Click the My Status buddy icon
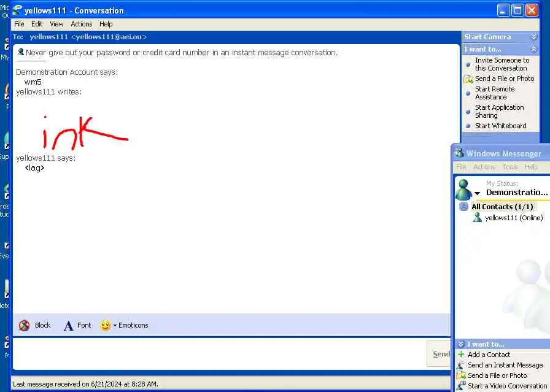 tap(463, 190)
